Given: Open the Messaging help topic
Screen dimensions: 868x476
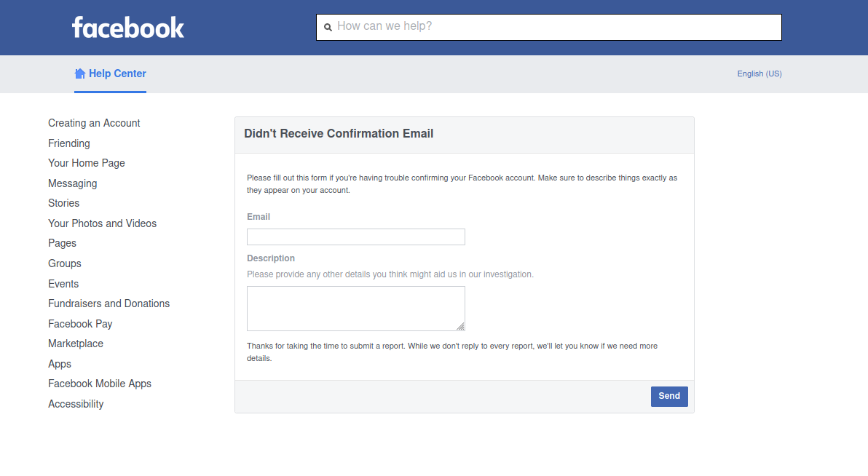Looking at the screenshot, I should tap(73, 183).
